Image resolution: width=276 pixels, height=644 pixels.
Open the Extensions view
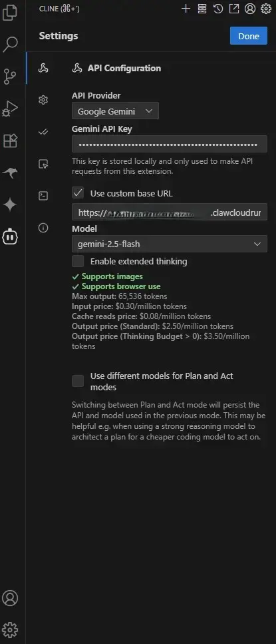10,141
